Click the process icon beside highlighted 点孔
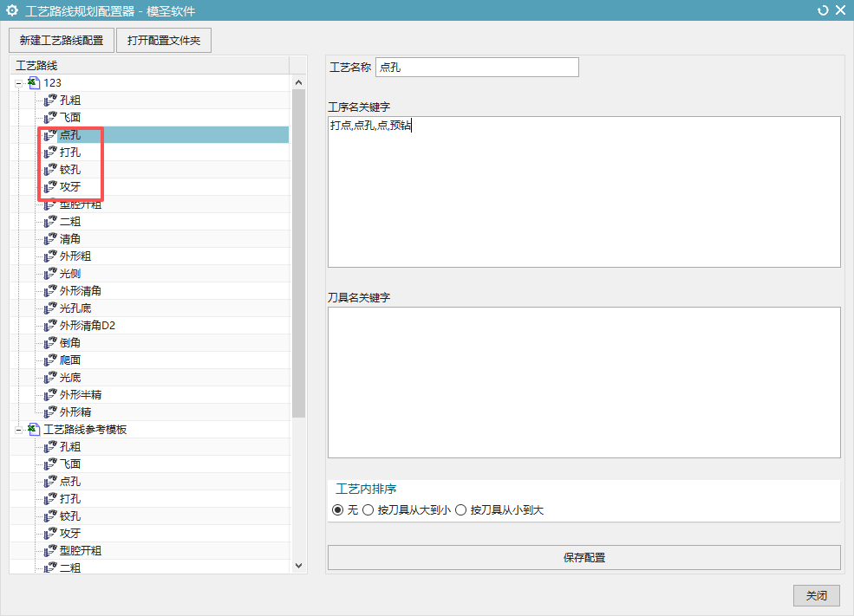The image size is (854, 616). 50,135
